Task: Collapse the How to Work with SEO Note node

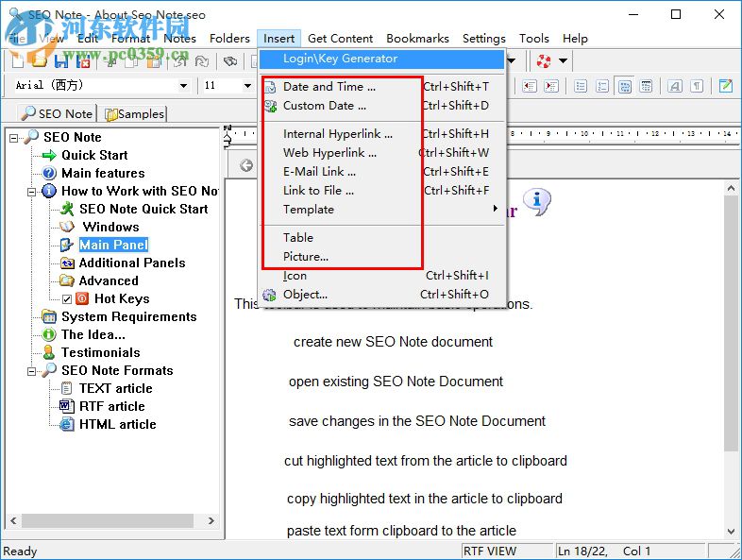Action: [32, 193]
